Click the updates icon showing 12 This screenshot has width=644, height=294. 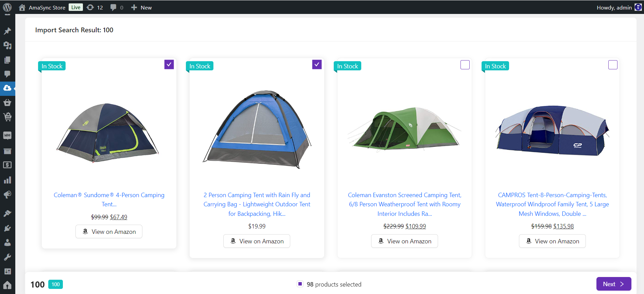coord(94,7)
